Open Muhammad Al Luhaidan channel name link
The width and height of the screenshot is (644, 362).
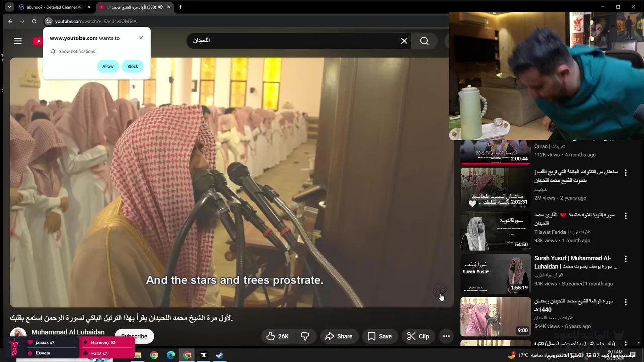(x=68, y=332)
